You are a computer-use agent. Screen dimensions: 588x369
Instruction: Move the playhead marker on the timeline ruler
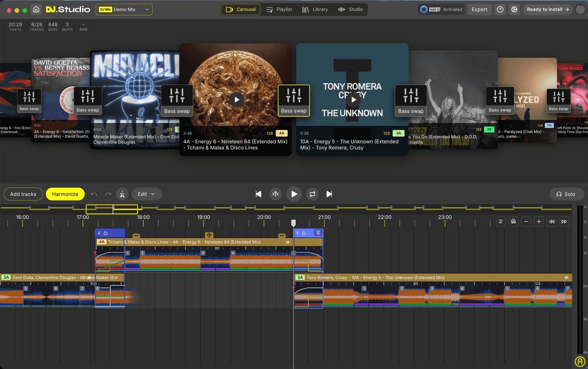coord(293,223)
